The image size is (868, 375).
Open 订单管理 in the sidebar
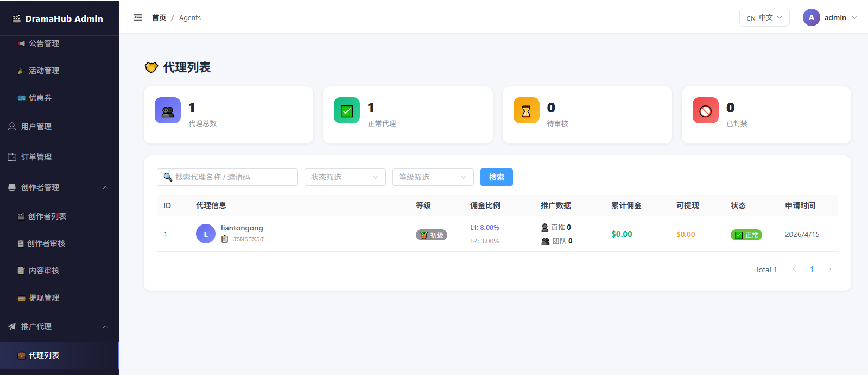[60, 157]
